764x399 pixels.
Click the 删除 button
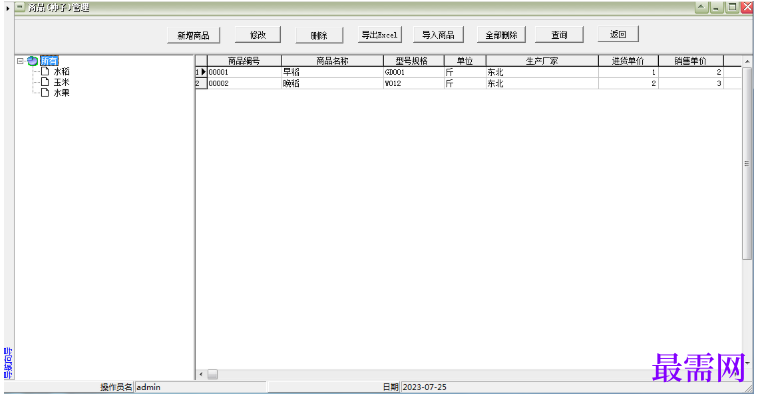click(x=319, y=36)
